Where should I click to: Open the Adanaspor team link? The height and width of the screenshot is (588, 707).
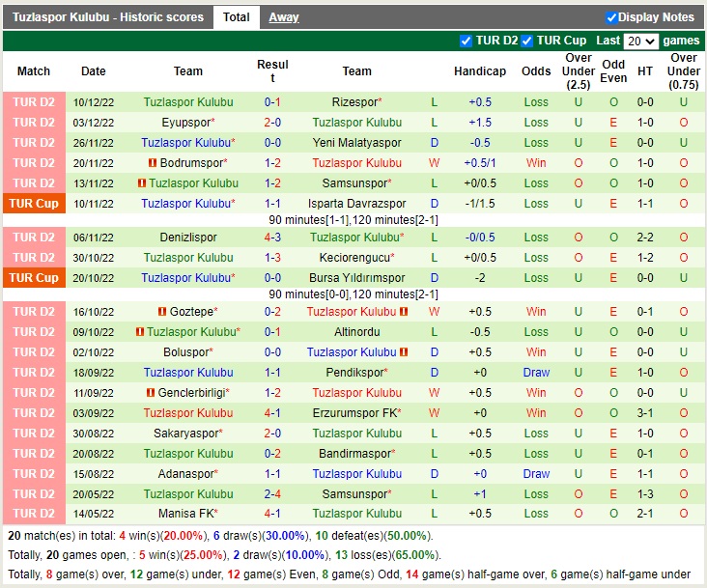click(x=185, y=474)
